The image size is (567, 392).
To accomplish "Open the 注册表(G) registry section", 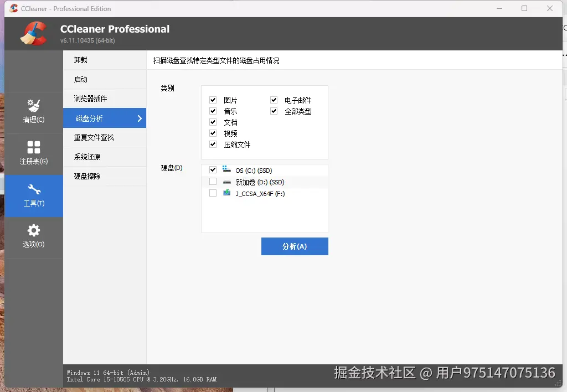I will (x=34, y=154).
